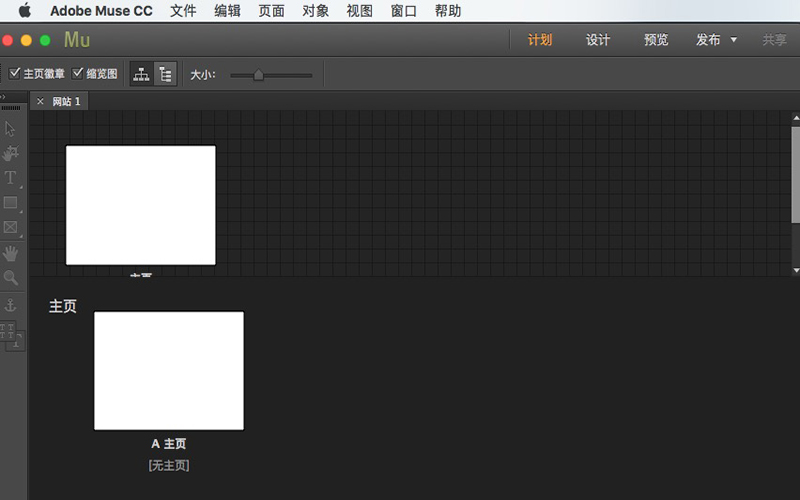
Task: Select the Crop tool
Action: 10,153
